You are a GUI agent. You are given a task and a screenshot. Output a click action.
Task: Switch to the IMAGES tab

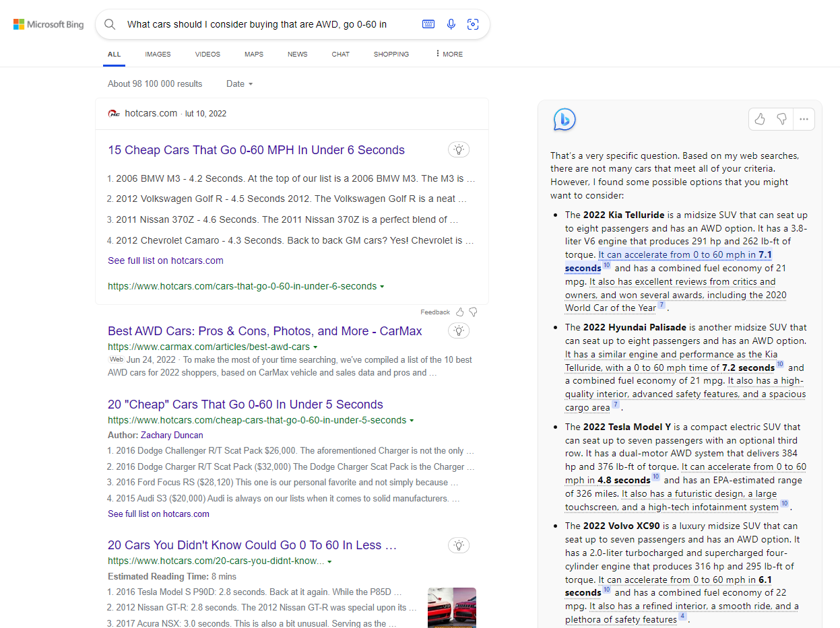coord(158,54)
